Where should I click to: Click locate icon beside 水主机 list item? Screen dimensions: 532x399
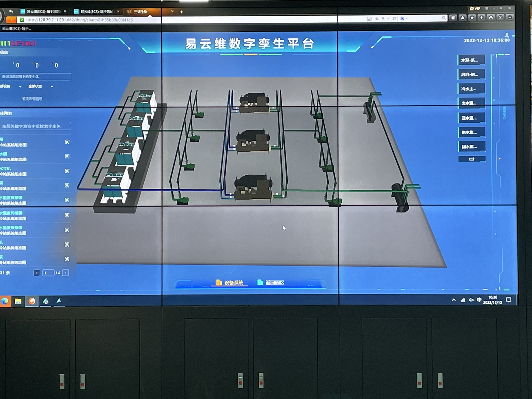[x=67, y=171]
